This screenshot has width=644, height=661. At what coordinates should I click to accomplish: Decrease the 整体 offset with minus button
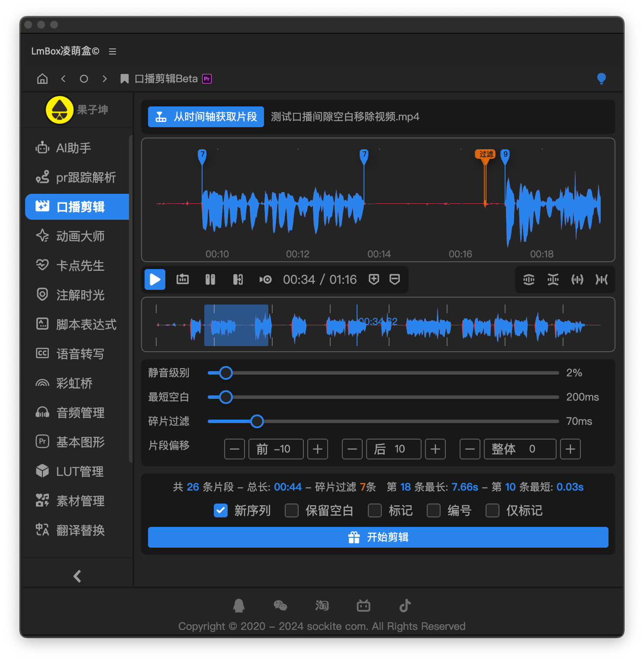470,449
